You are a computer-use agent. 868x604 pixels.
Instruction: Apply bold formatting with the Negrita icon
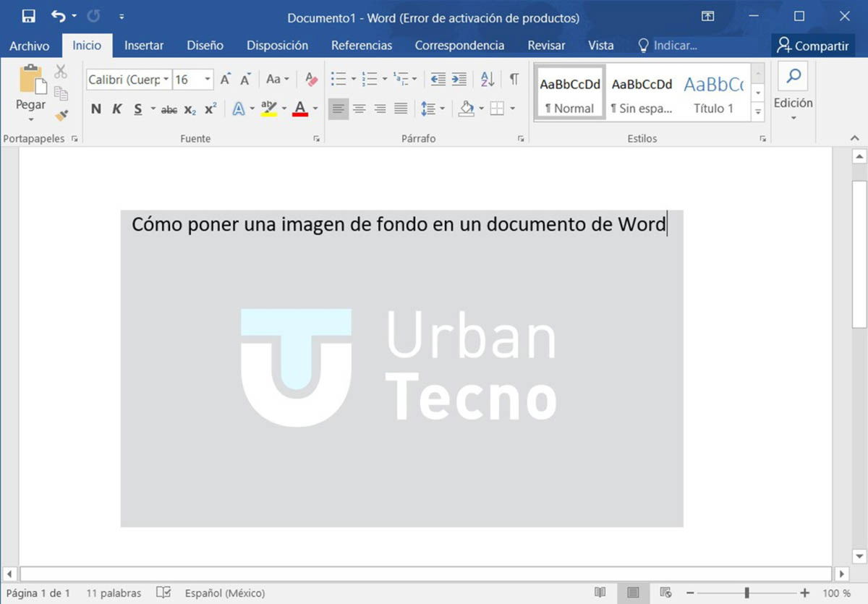point(95,109)
